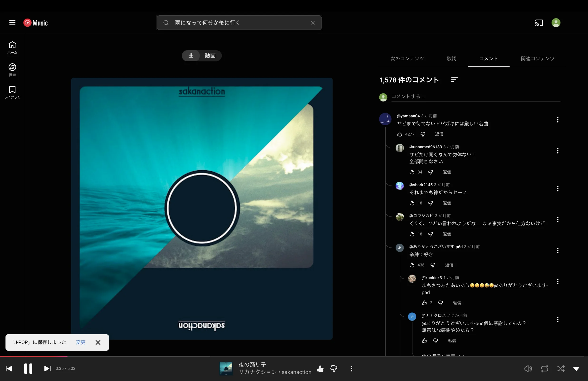This screenshot has width=588, height=381.
Task: Open the hamburger guide menu
Action: click(12, 23)
